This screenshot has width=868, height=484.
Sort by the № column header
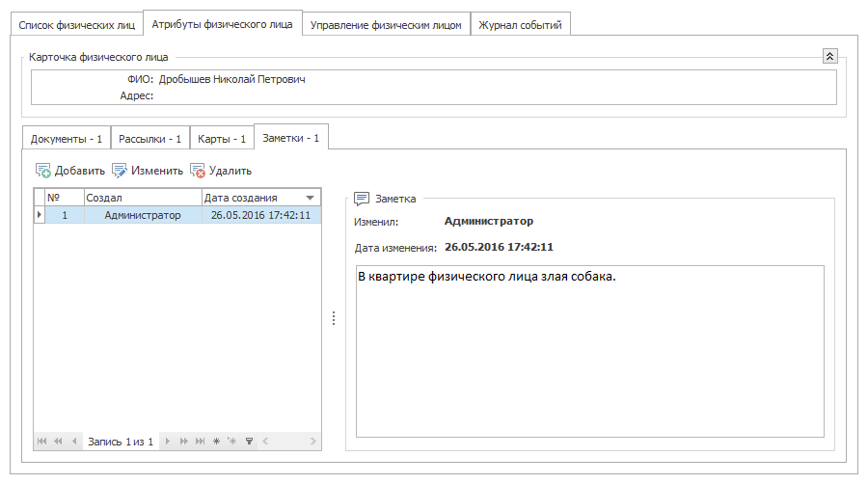coord(65,198)
